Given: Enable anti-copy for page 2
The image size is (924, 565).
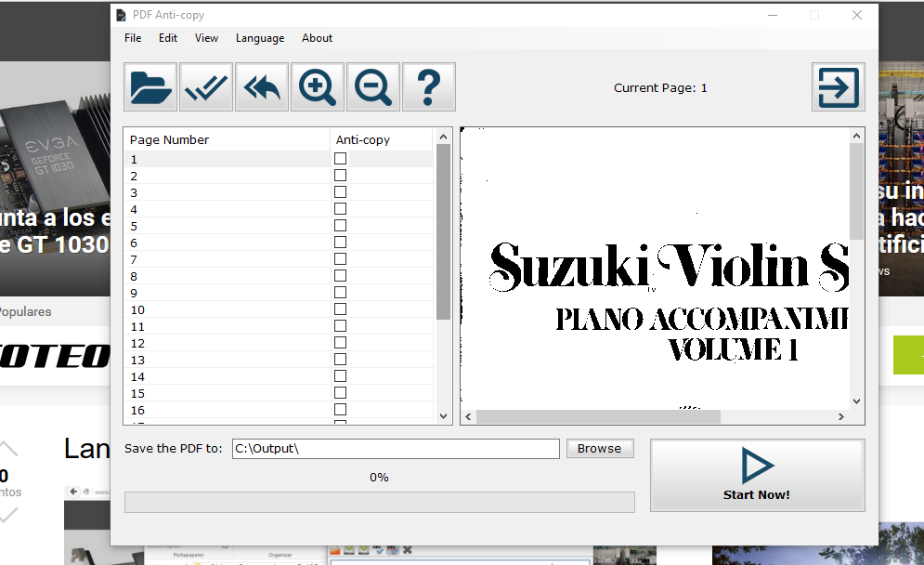Looking at the screenshot, I should pos(340,175).
